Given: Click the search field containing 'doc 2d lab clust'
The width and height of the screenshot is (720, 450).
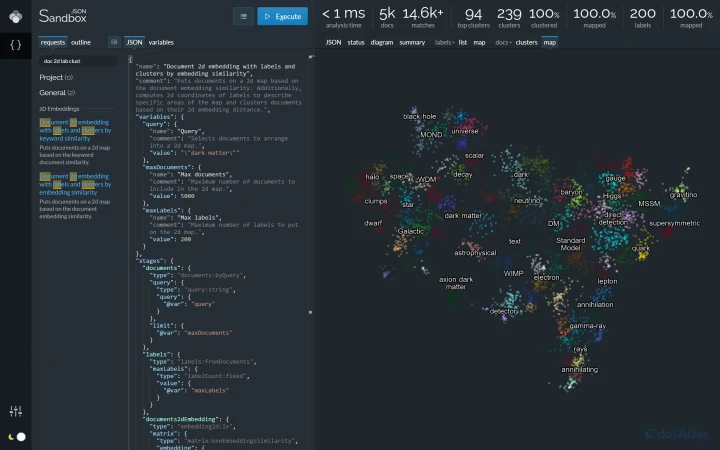Looking at the screenshot, I should [78, 61].
